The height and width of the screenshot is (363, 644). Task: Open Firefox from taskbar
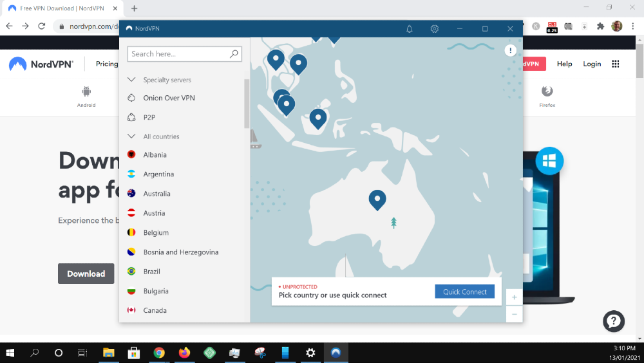[x=184, y=352]
